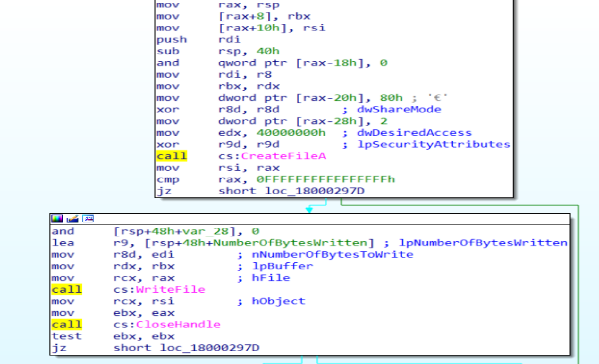Viewport: 599px width, 364px height.
Task: Select the 80h constant operand
Action: 391,98
